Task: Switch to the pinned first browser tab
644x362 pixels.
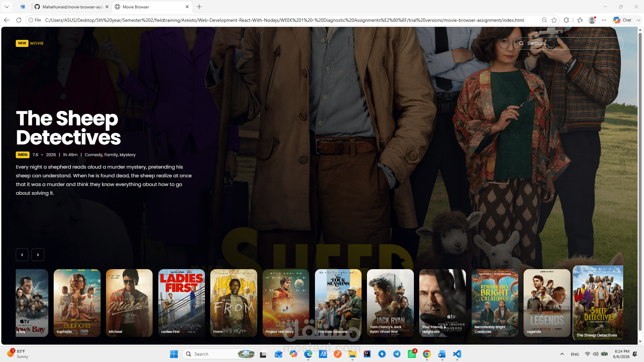Action: [x=22, y=7]
